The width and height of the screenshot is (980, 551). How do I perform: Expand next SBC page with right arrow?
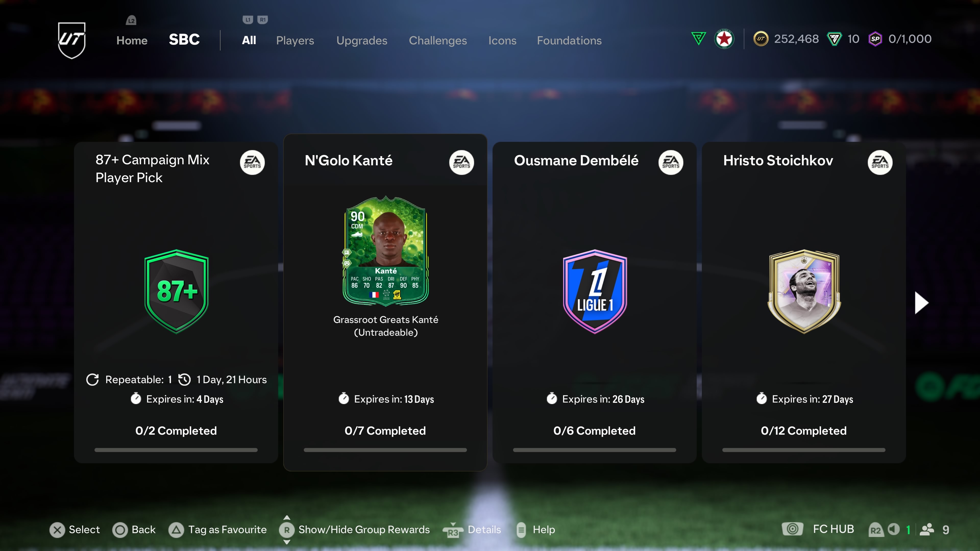click(x=921, y=303)
